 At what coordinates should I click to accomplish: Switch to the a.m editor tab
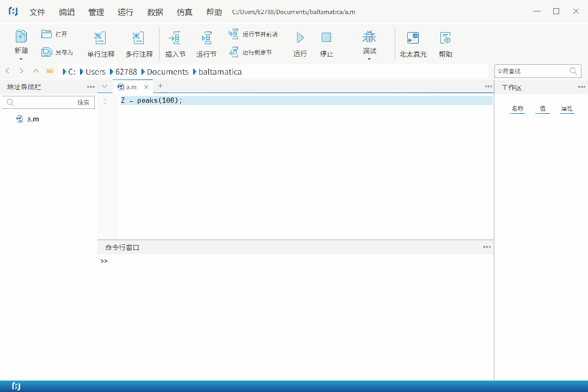[131, 86]
